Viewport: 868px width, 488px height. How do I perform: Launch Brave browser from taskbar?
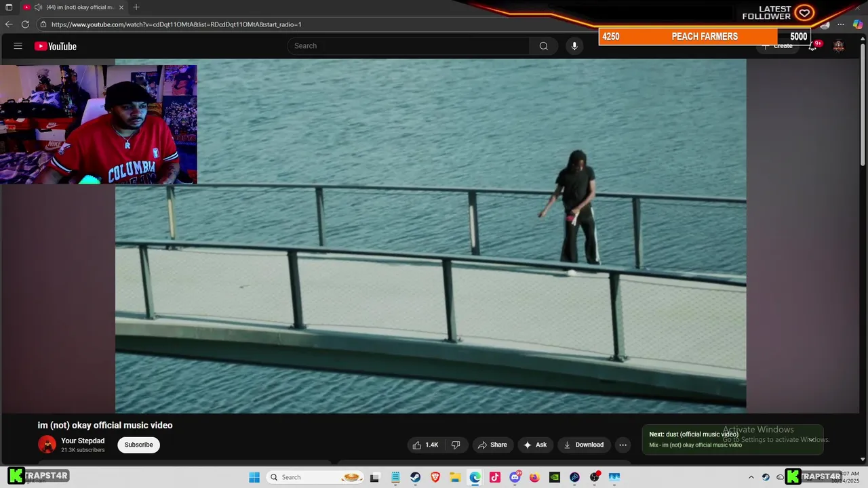click(435, 477)
